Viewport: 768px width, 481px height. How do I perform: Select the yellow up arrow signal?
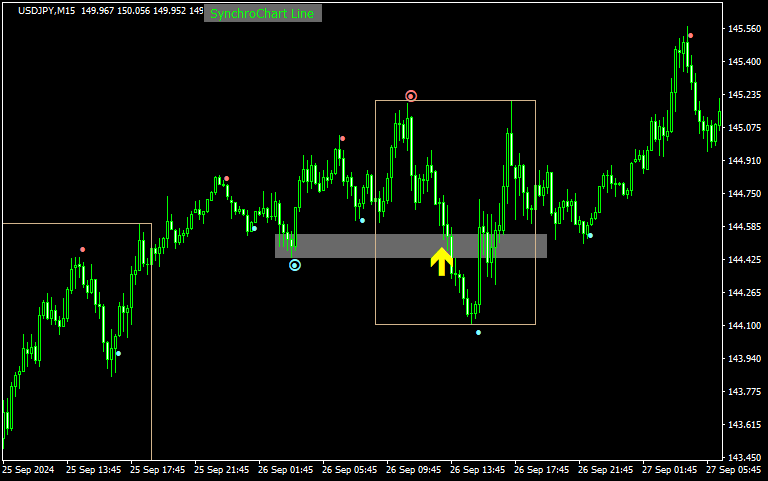442,261
